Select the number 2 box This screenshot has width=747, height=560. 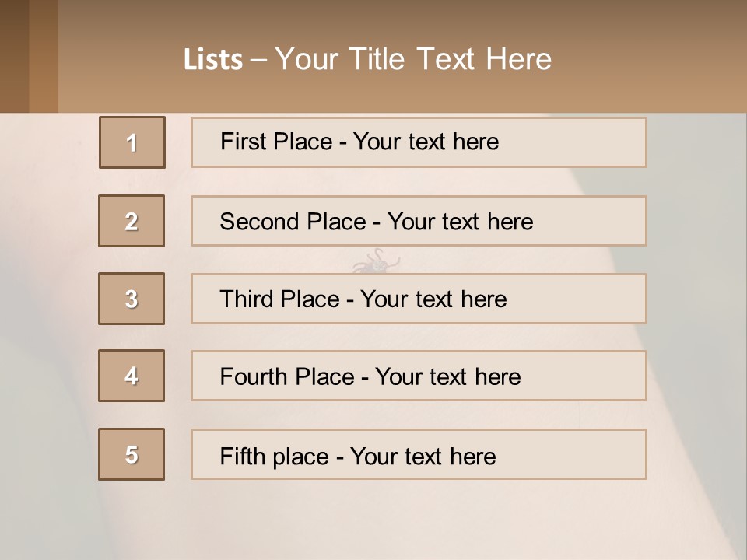pos(132,221)
